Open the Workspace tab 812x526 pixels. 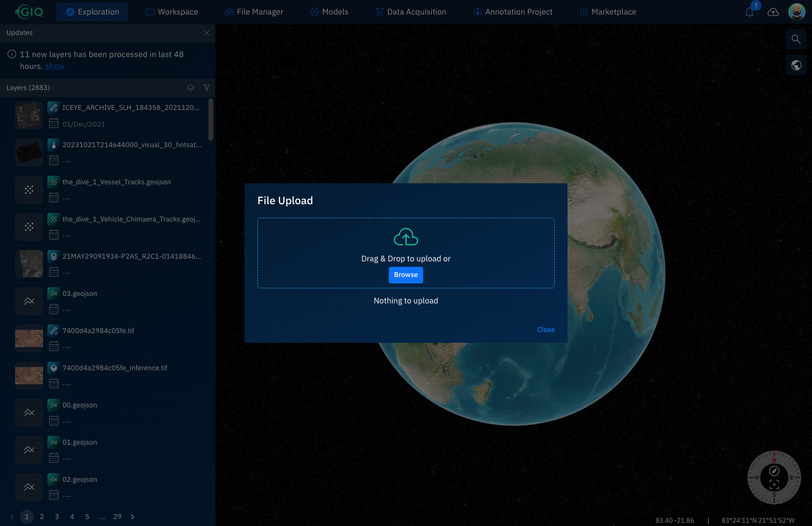[172, 12]
